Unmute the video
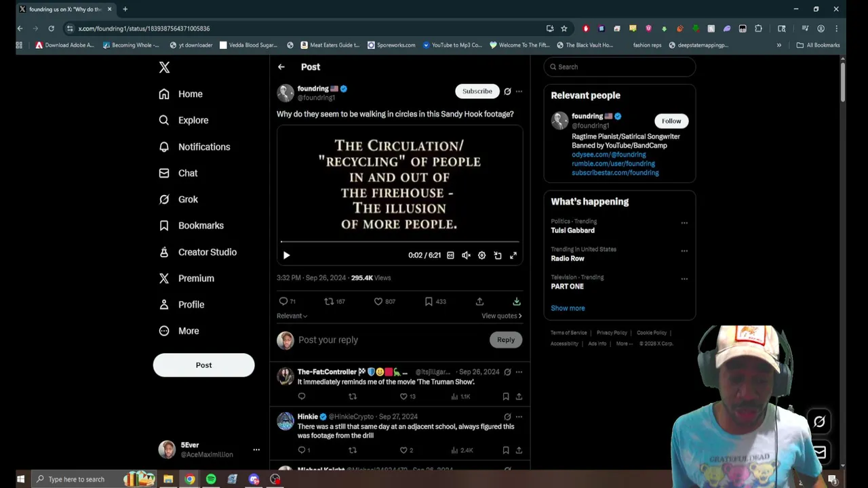Viewport: 868px width, 488px height. [466, 256]
